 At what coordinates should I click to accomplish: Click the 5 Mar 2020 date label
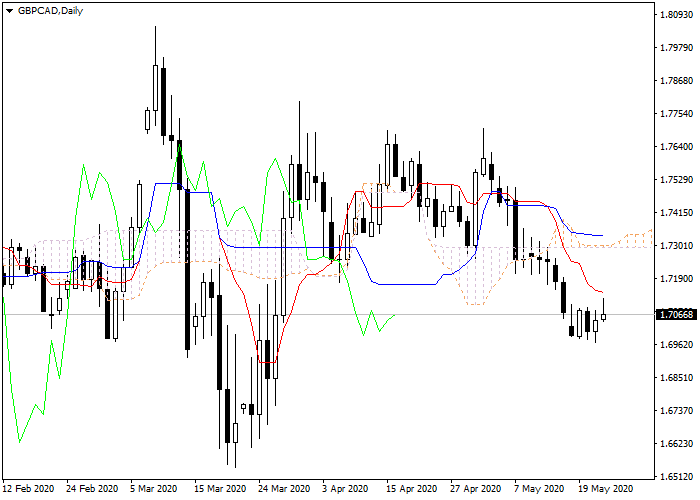pyautogui.click(x=154, y=489)
